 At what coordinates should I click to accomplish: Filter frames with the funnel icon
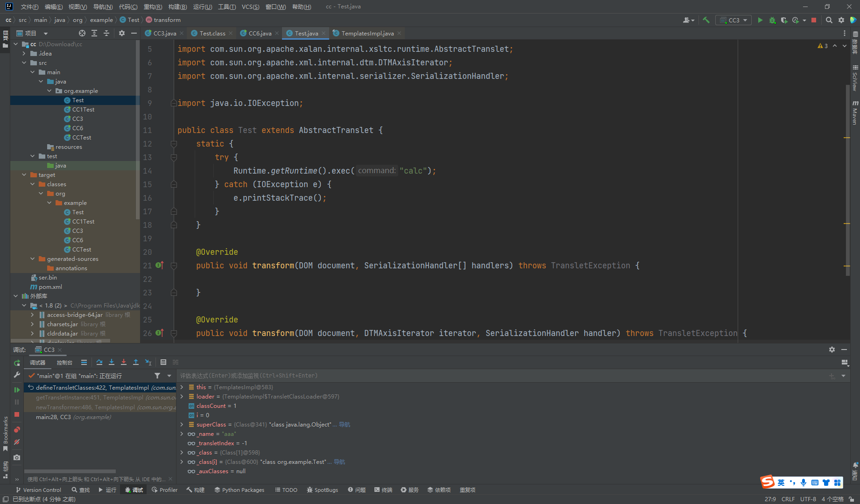157,376
